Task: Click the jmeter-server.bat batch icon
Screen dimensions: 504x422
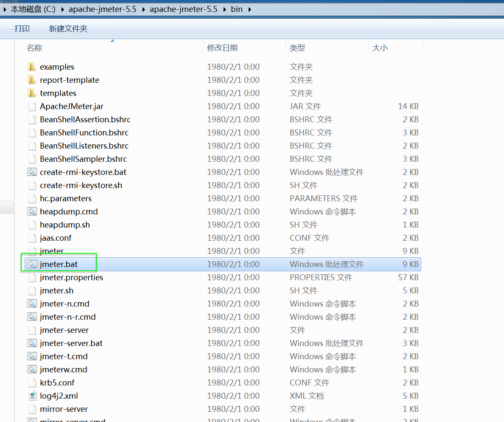Action: (x=32, y=343)
